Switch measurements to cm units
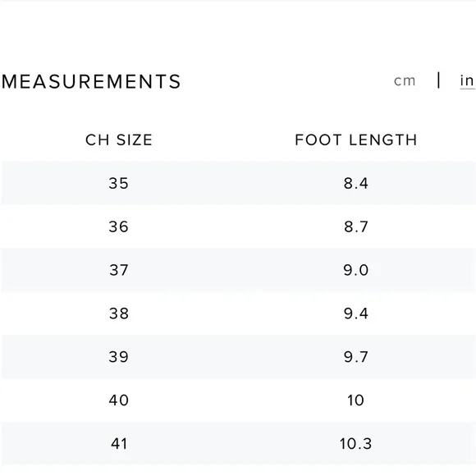The height and width of the screenshot is (476, 476). (x=405, y=81)
